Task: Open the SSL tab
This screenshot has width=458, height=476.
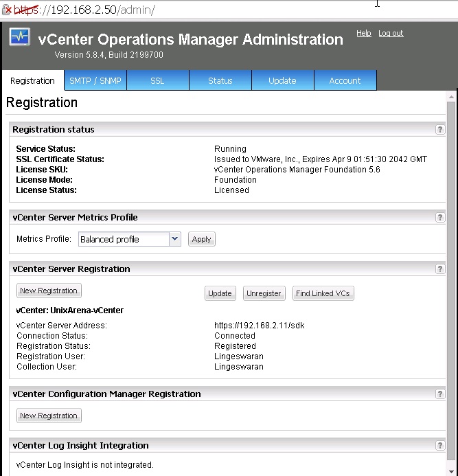Action: point(157,80)
